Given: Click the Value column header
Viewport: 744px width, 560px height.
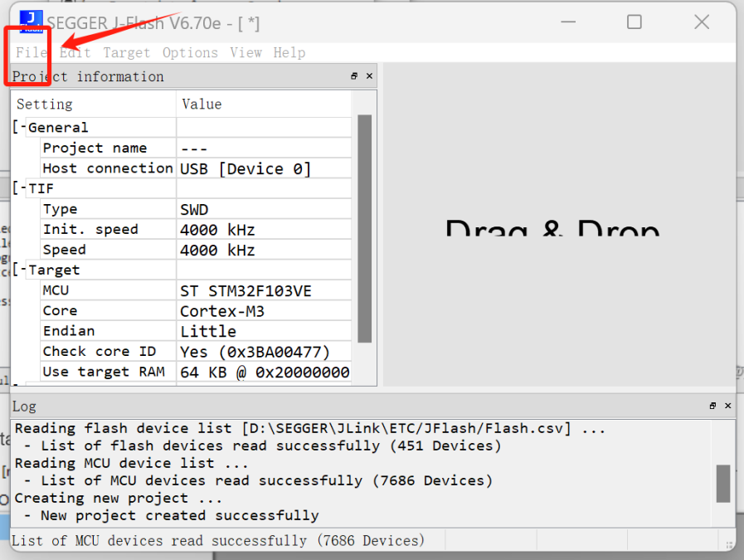Looking at the screenshot, I should pos(264,105).
